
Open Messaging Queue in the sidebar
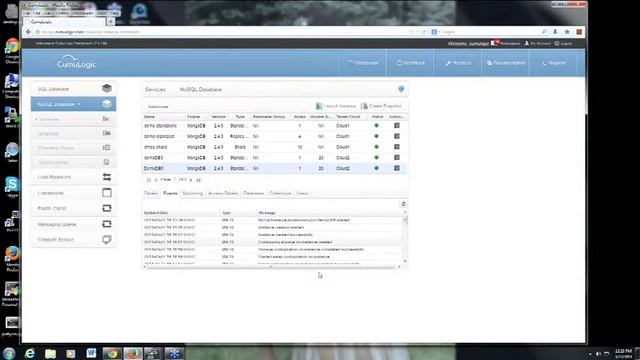(73, 224)
